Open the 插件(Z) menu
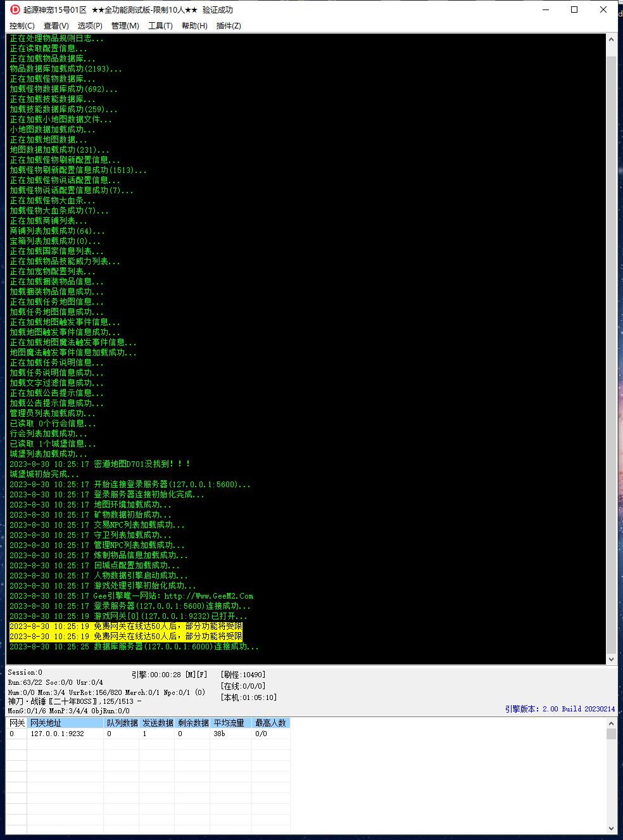This screenshot has width=623, height=840. (x=229, y=26)
